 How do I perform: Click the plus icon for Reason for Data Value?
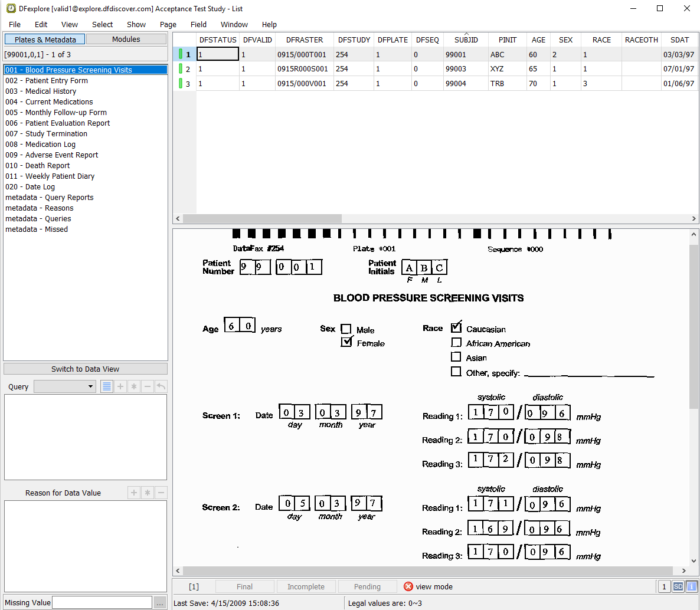click(x=134, y=493)
